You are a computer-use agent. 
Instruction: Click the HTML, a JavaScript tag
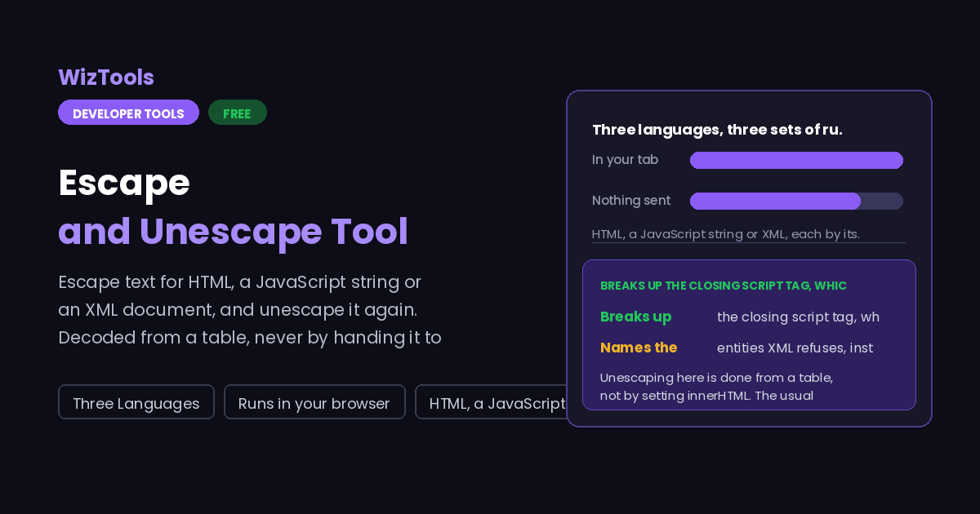coord(491,402)
